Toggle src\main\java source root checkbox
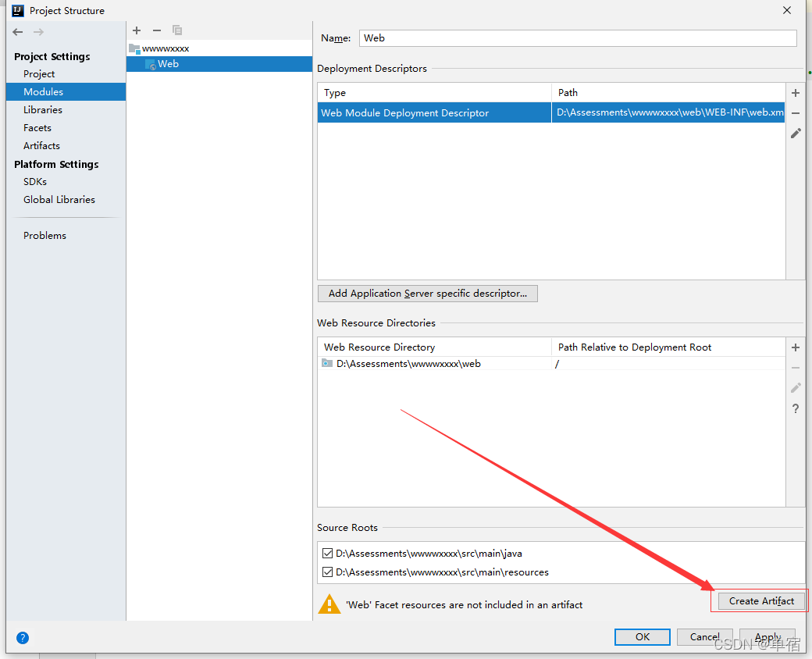Screen dimensions: 812x659 (x=327, y=554)
